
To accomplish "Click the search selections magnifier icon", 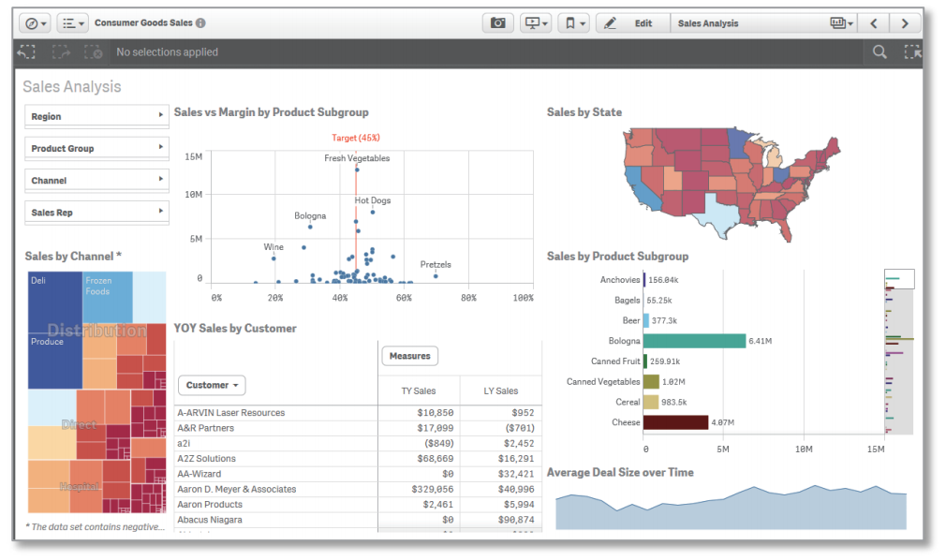I will tap(879, 52).
